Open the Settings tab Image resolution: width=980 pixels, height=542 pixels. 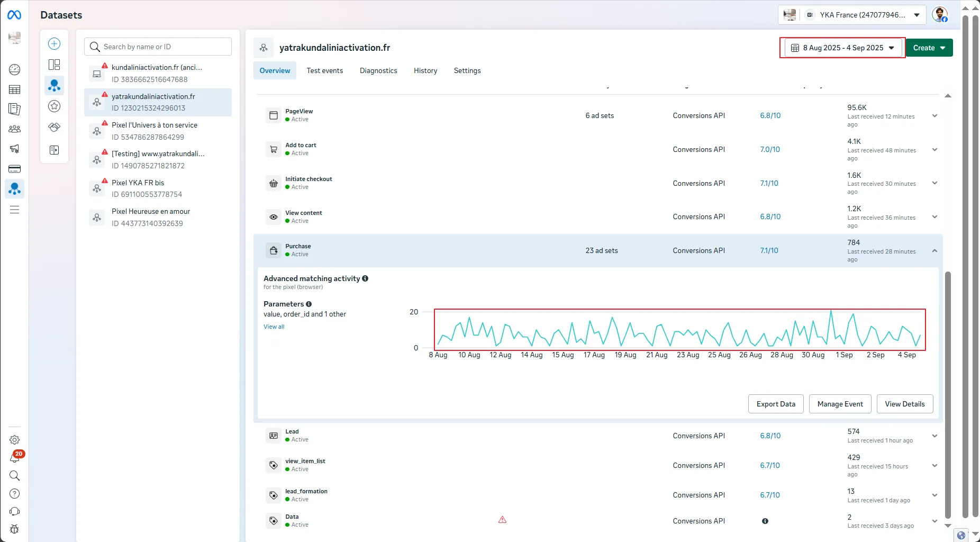click(x=467, y=70)
